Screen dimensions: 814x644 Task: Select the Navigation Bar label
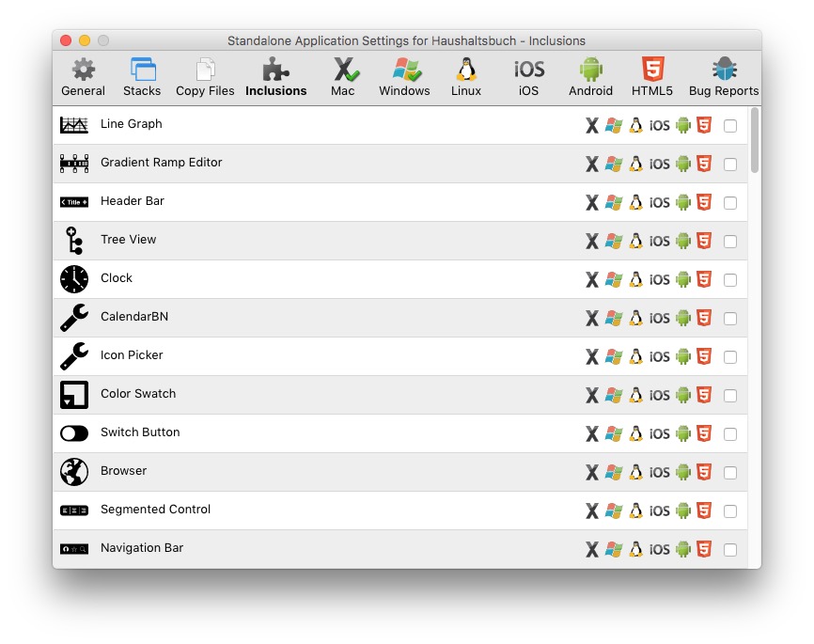coord(142,548)
